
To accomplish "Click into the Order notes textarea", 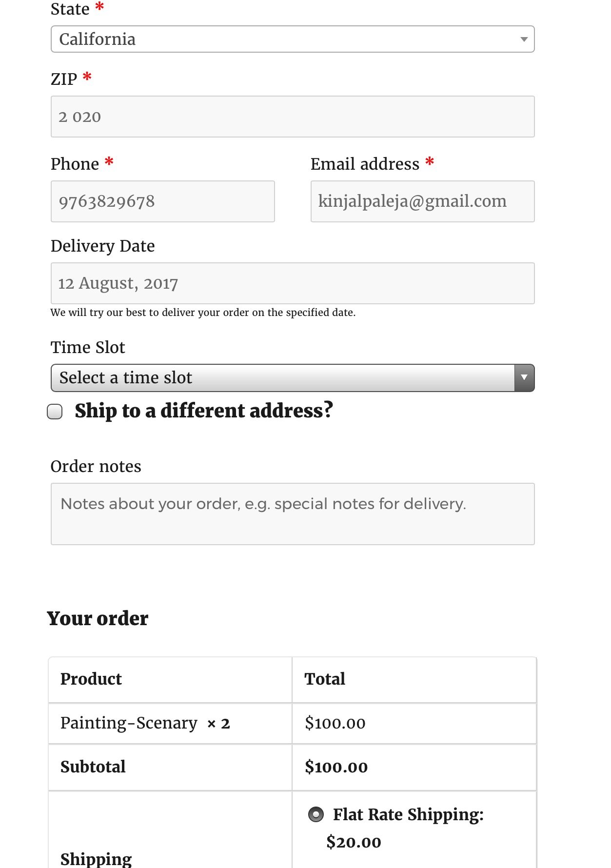I will pos(293,514).
